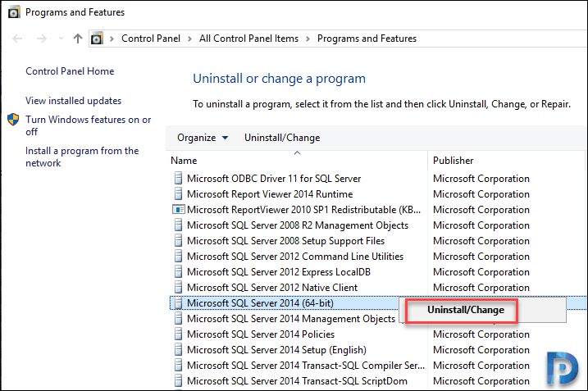Click icon of Transact-SQL ScriptDom entry
Image resolution: width=588 pixels, height=391 pixels.
point(179,380)
